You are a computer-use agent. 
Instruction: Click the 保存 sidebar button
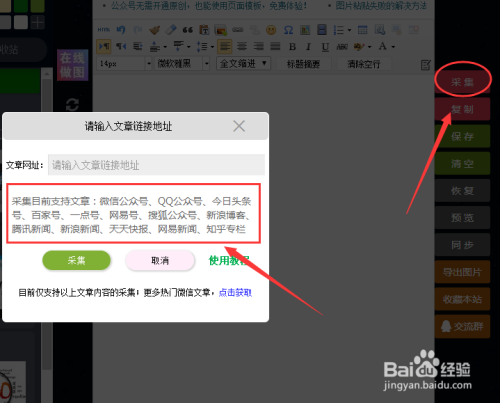click(462, 136)
